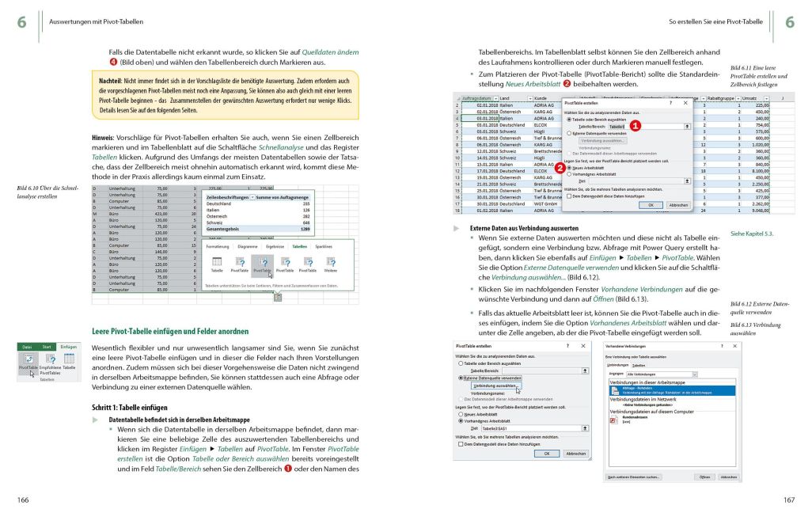Click the Gesamtergebnis row in the pivot preview

coord(257,229)
